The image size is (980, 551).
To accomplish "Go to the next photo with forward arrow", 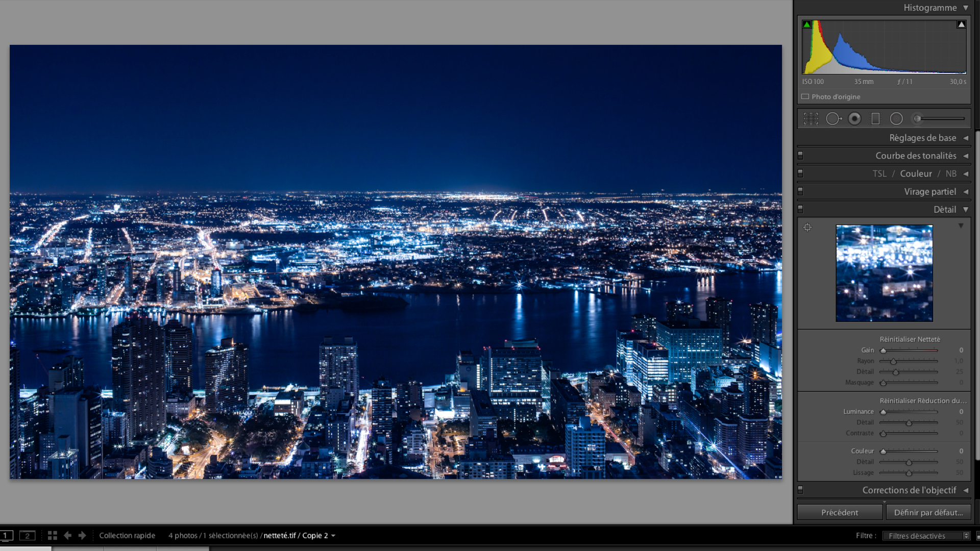I will pyautogui.click(x=82, y=535).
